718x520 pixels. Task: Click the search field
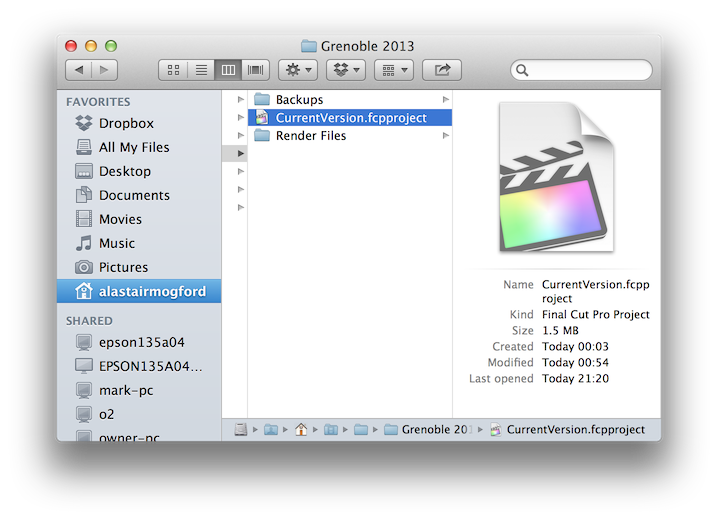(x=582, y=70)
